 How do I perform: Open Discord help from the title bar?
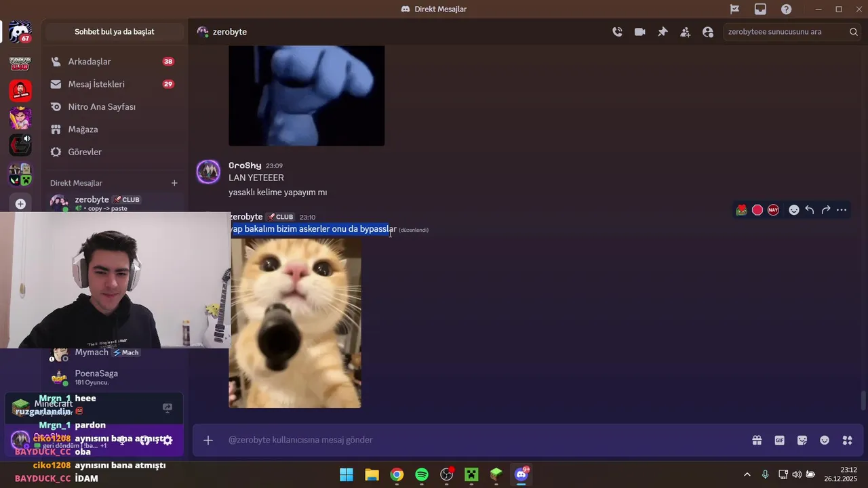tap(786, 9)
